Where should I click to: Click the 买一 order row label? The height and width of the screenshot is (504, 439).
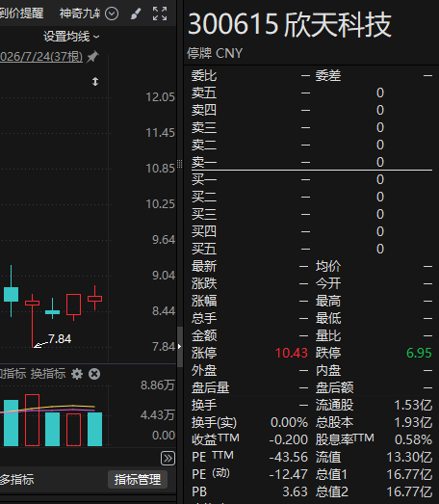coord(204,179)
